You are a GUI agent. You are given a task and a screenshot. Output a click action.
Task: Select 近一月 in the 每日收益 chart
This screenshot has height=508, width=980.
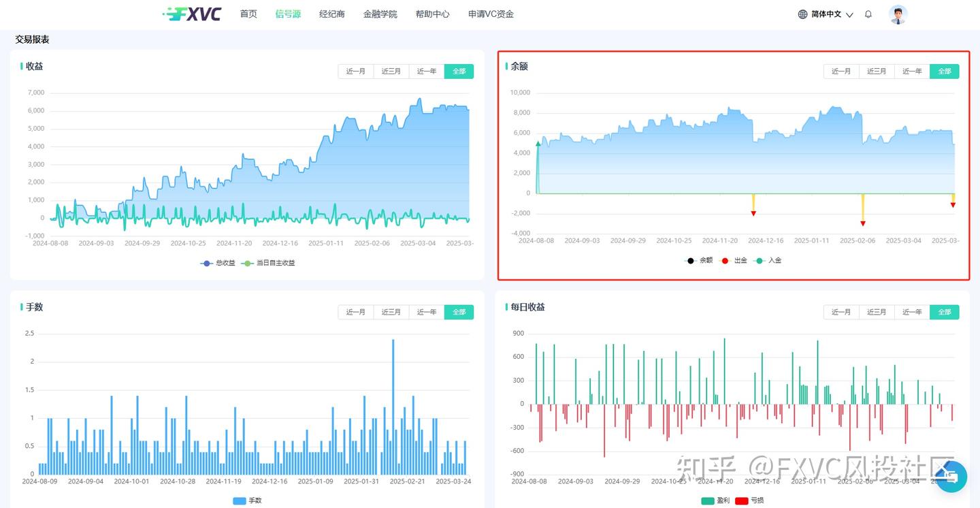pyautogui.click(x=841, y=312)
